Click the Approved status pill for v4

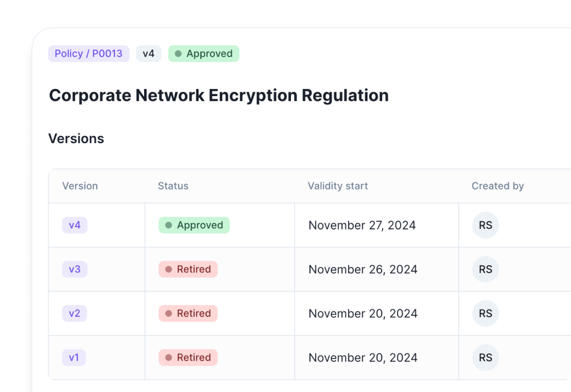tap(194, 225)
